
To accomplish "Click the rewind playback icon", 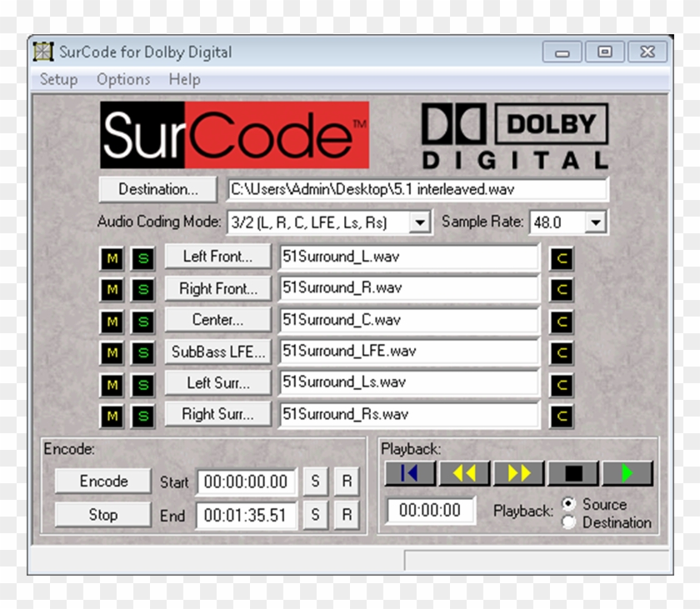I will [463, 472].
